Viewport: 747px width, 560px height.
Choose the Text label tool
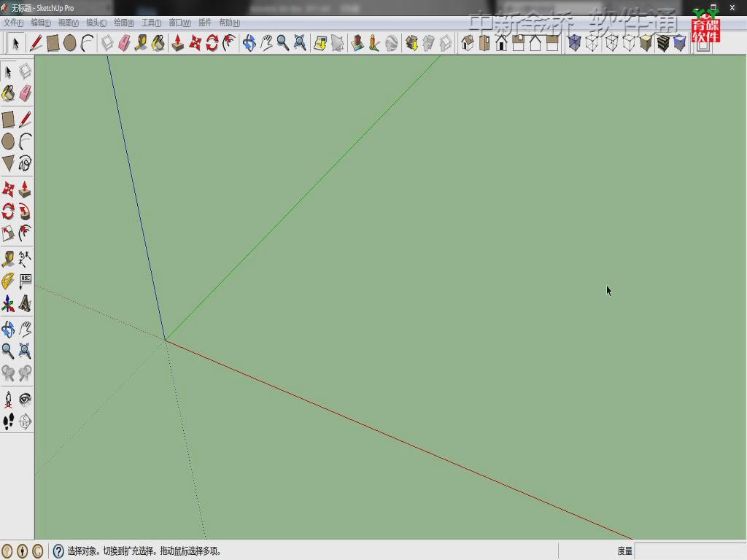pos(26,281)
